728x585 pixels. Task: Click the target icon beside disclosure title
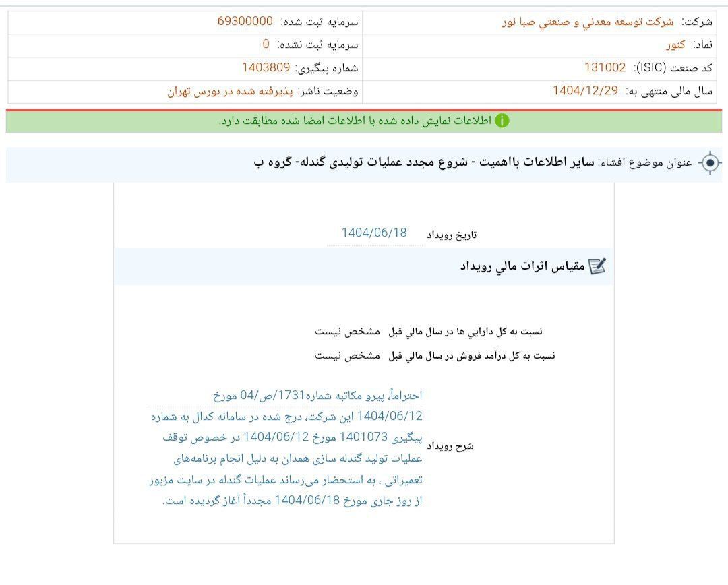tap(710, 163)
